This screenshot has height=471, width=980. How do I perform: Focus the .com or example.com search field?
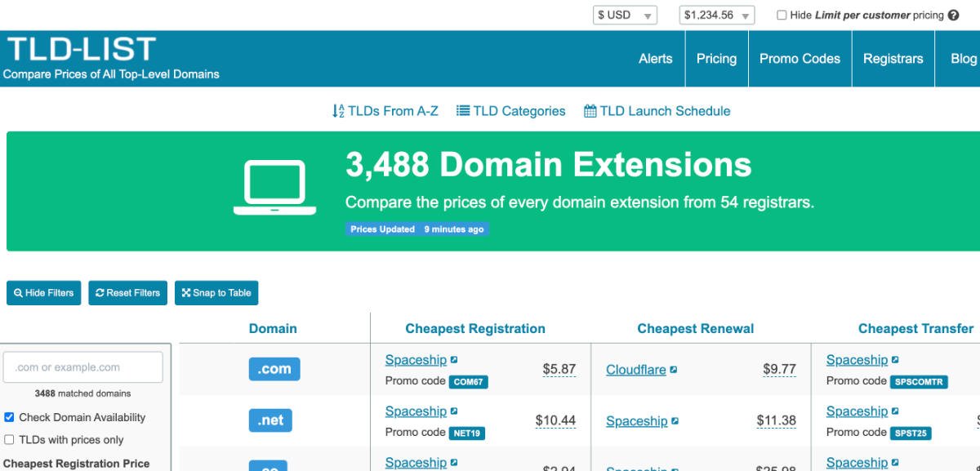tap(83, 367)
